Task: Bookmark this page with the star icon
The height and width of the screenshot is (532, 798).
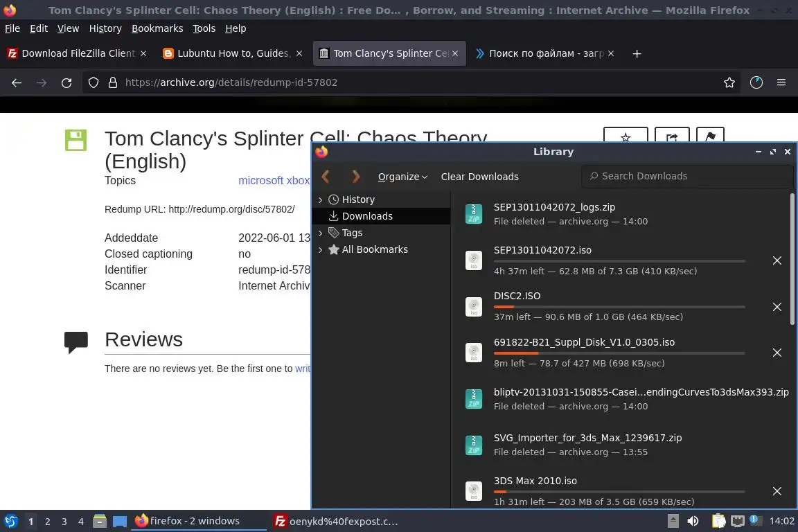Action: point(729,82)
